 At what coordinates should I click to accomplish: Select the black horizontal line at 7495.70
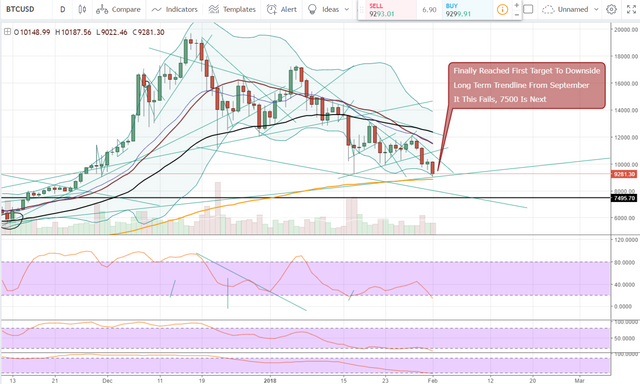pos(306,198)
